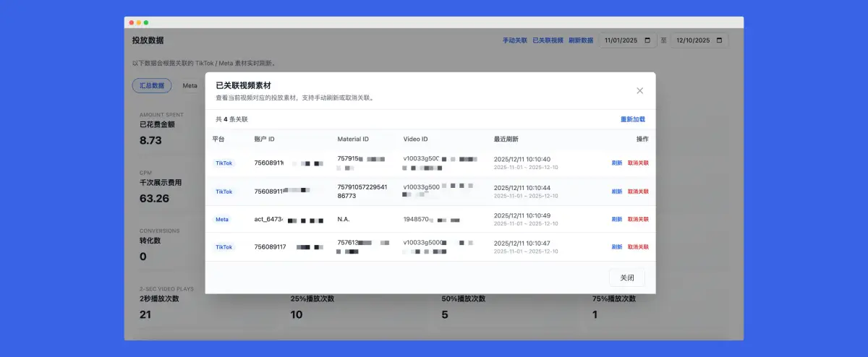Screen dimensions: 868x357
Task: Cancel association for row timestamped 10:10:47
Action: [x=638, y=247]
